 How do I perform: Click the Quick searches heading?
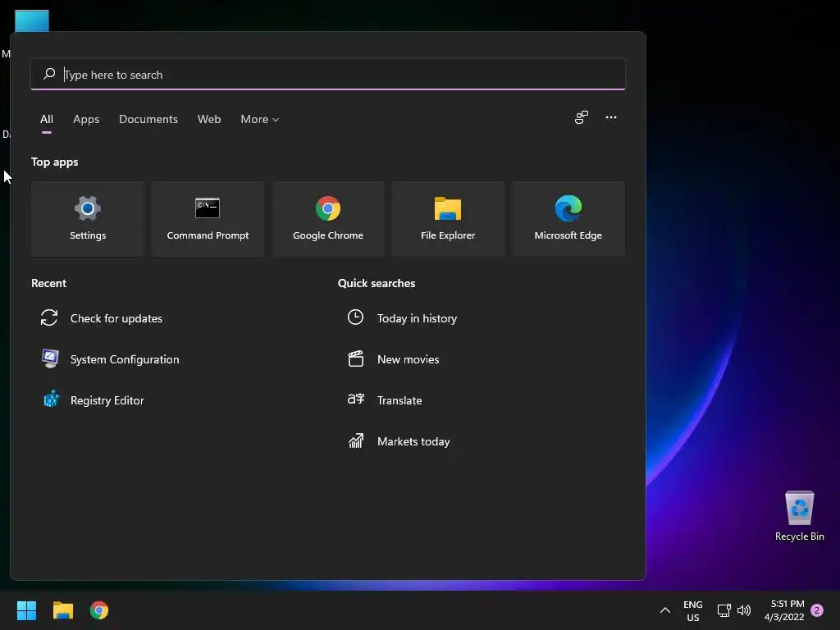click(377, 283)
